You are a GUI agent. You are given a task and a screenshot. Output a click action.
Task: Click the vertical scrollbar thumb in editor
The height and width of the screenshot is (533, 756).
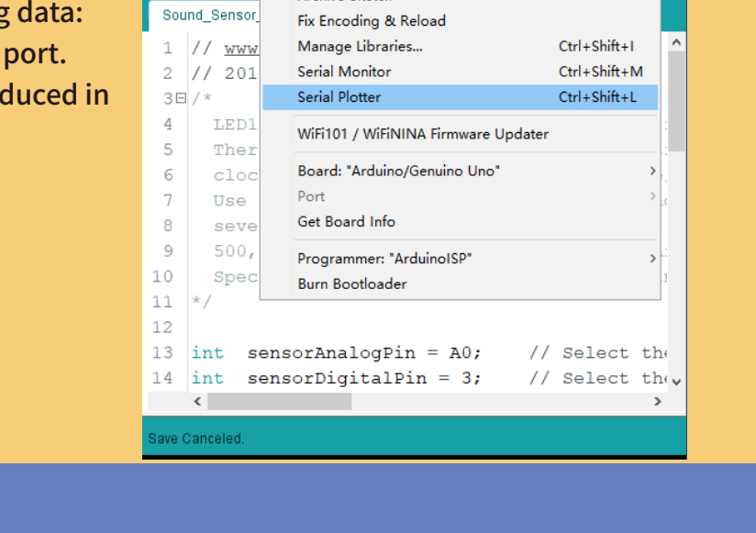click(x=676, y=101)
